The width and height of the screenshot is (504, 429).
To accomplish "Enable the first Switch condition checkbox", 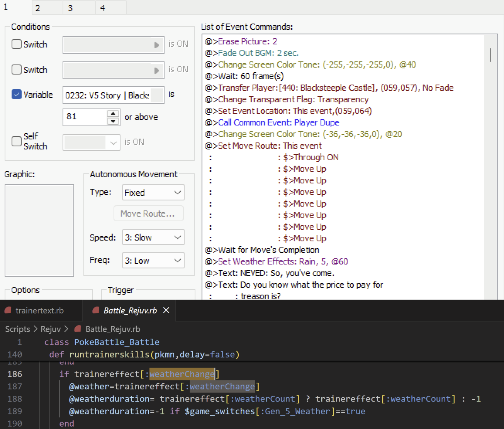I will [x=17, y=44].
